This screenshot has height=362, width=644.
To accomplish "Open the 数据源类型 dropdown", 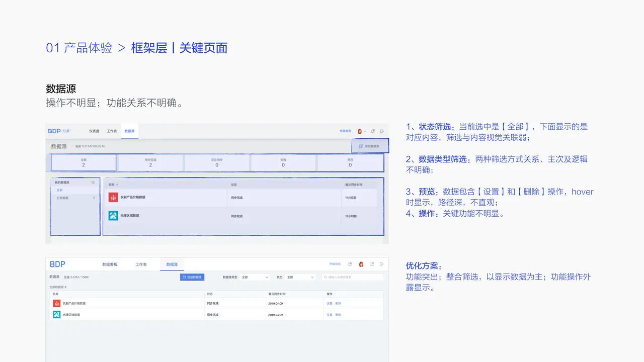I will coord(256,277).
